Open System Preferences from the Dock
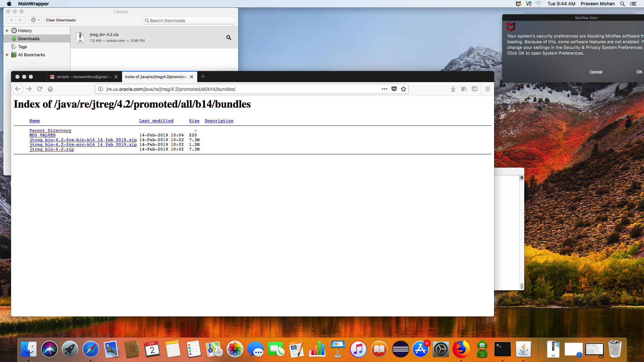This screenshot has width=644, height=362. click(x=441, y=350)
